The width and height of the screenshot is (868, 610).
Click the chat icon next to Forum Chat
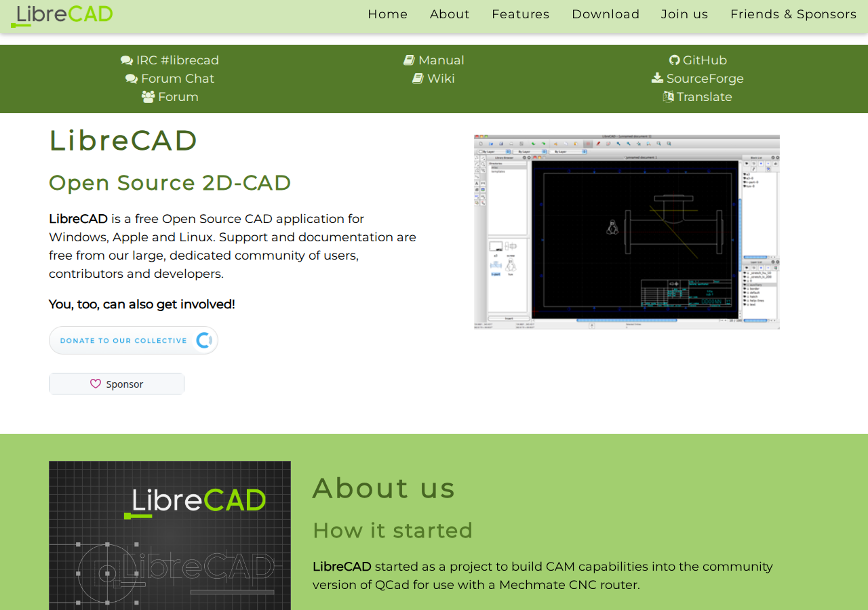[x=132, y=79]
